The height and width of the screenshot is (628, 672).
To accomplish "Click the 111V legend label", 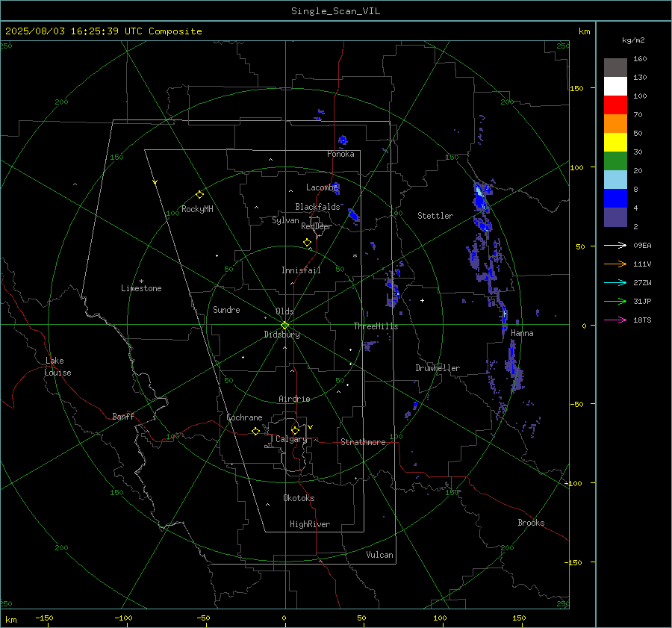I will point(642,264).
